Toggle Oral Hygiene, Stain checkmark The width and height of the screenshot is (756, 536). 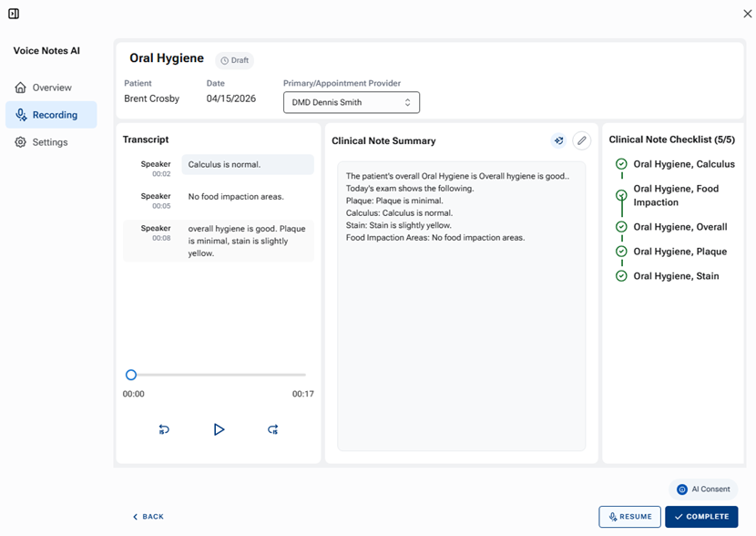coord(621,276)
